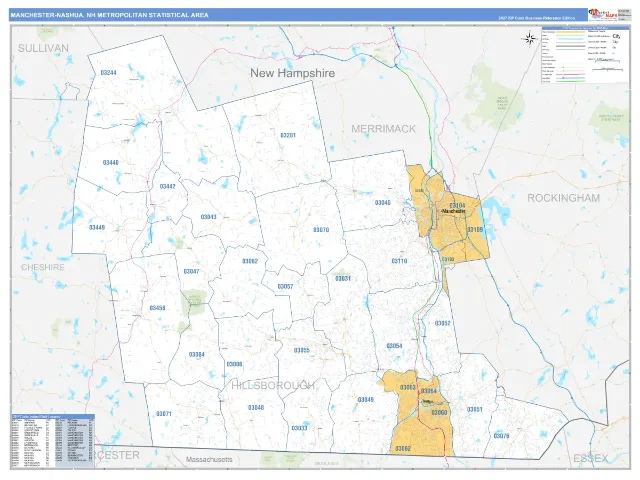Select ZIP code 03244
This screenshot has height=480, width=640.
tap(109, 73)
